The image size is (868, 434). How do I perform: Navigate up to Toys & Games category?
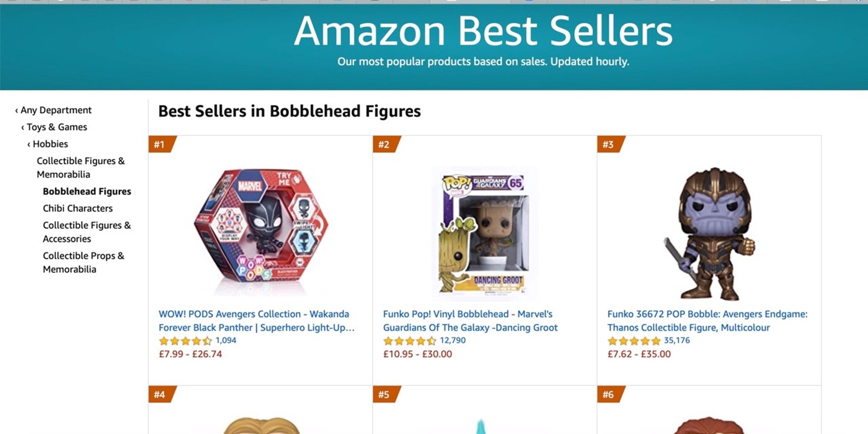click(57, 127)
